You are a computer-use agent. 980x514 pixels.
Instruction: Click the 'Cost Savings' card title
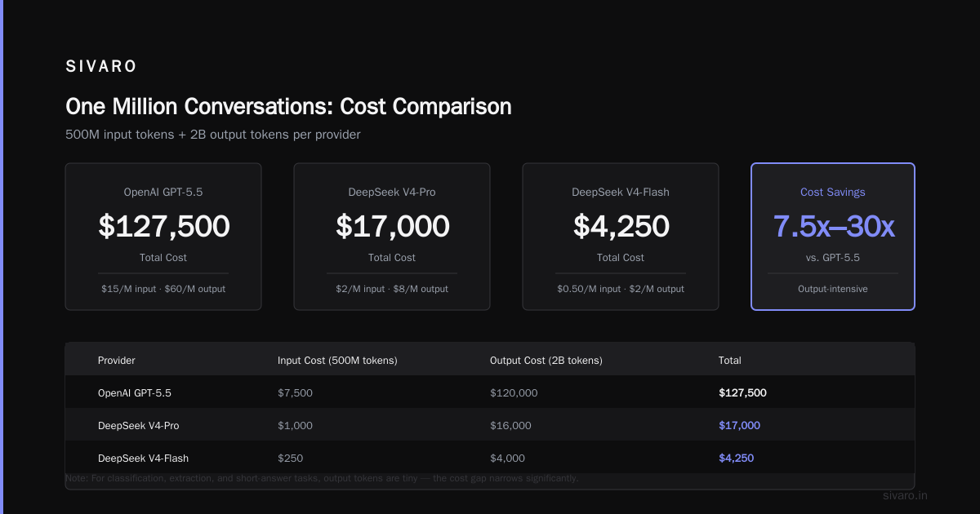pyautogui.click(x=833, y=193)
